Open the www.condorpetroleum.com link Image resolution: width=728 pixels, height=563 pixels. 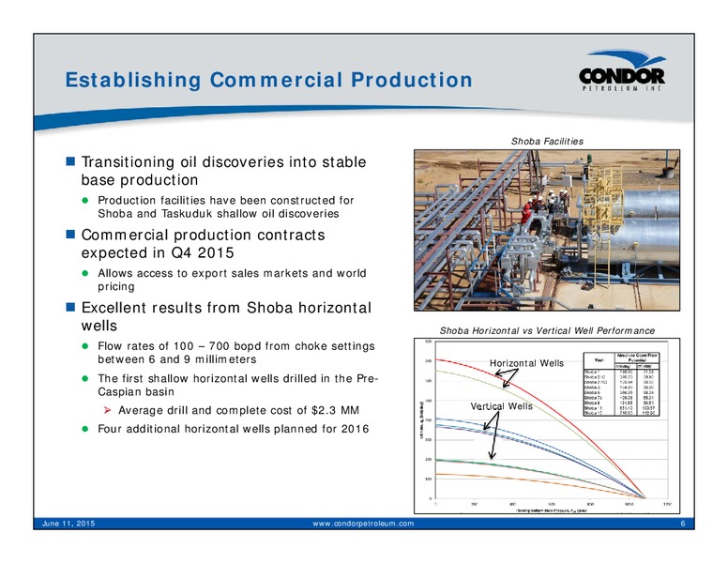[363, 524]
